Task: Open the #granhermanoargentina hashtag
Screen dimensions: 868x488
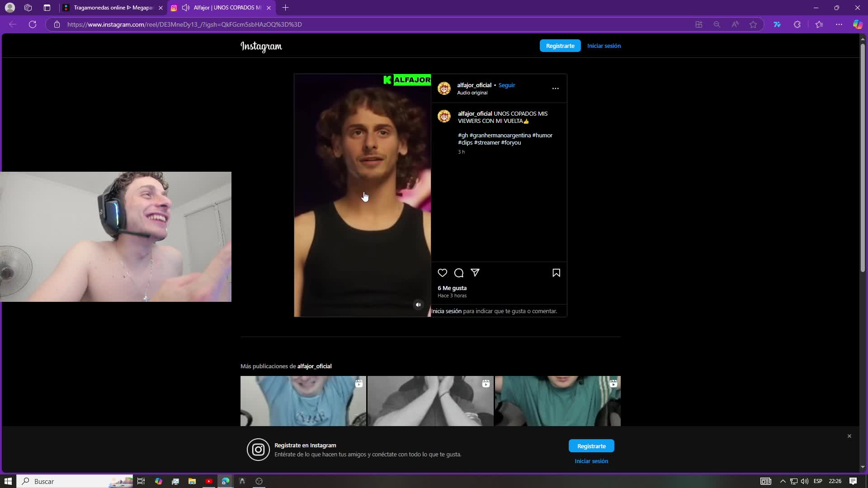Action: click(x=500, y=135)
